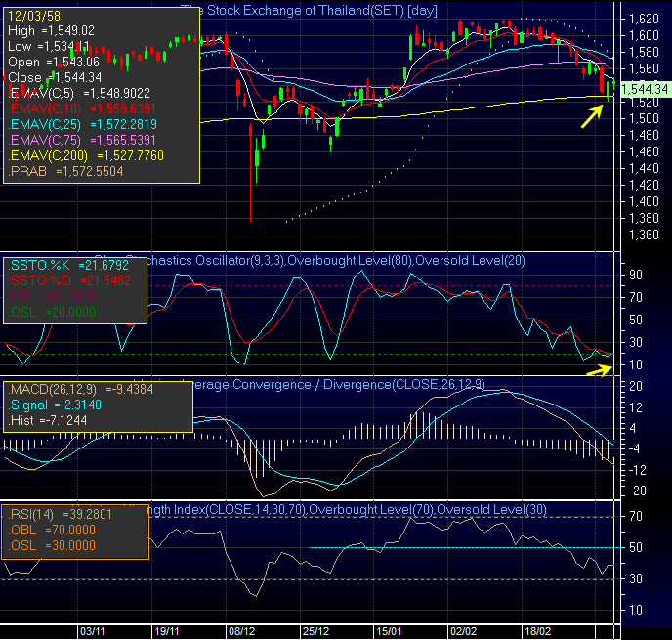Click the 10 level on stochastic axis
This screenshot has height=640, width=672.
pos(636,365)
